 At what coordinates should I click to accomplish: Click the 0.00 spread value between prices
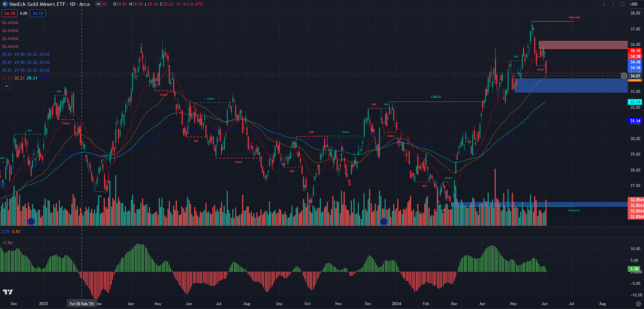point(24,13)
